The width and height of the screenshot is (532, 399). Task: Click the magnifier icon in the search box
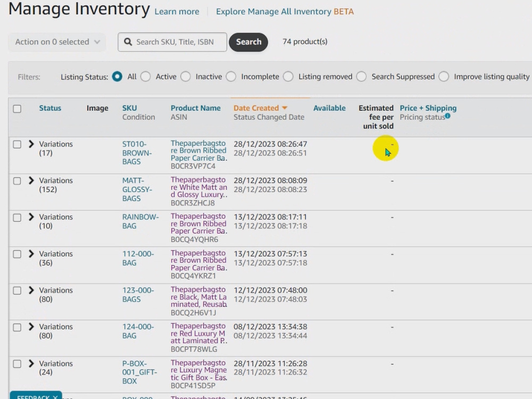pyautogui.click(x=128, y=41)
